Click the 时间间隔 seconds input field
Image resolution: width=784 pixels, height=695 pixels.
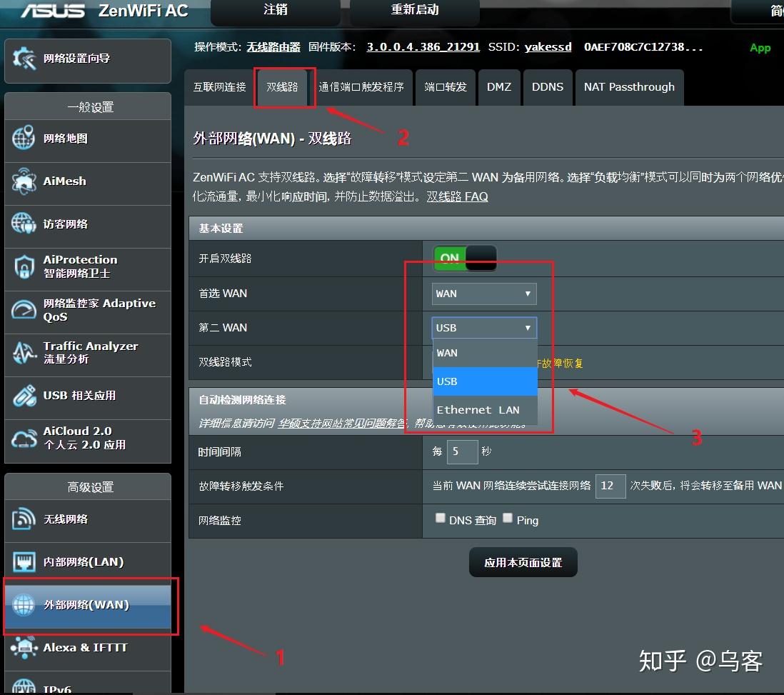point(462,451)
